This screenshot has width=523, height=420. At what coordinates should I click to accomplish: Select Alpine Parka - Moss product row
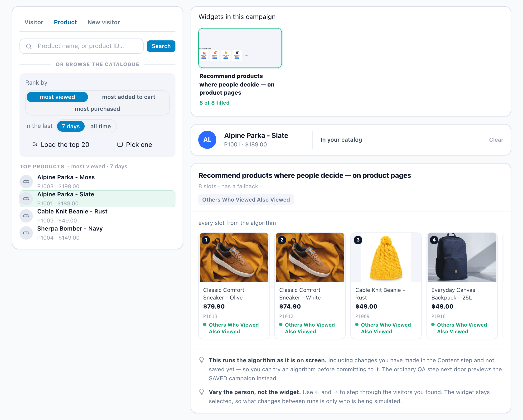(x=97, y=182)
